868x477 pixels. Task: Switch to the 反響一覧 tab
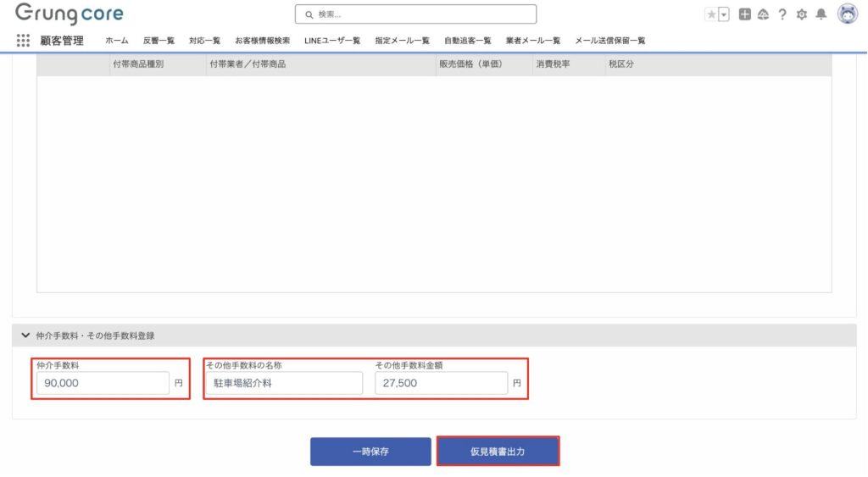pos(159,41)
